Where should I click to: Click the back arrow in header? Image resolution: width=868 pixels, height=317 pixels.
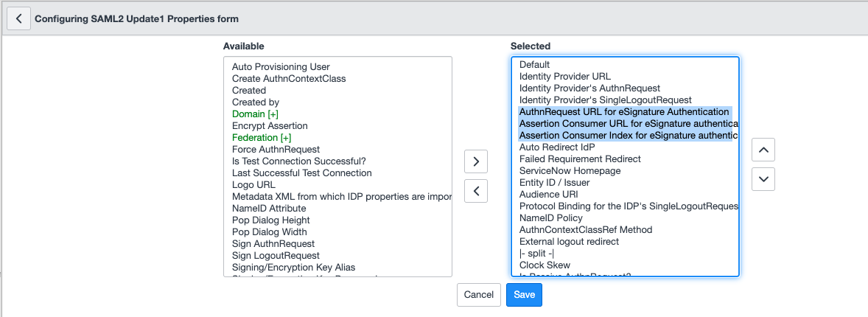coord(18,18)
